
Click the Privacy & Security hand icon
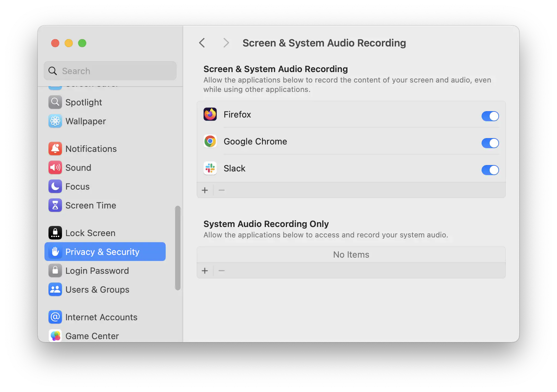click(x=55, y=252)
